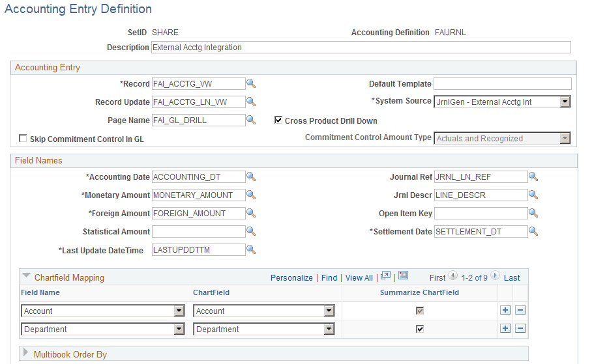
Task: Open ChartField dropdown showing Account
Action: [x=329, y=311]
